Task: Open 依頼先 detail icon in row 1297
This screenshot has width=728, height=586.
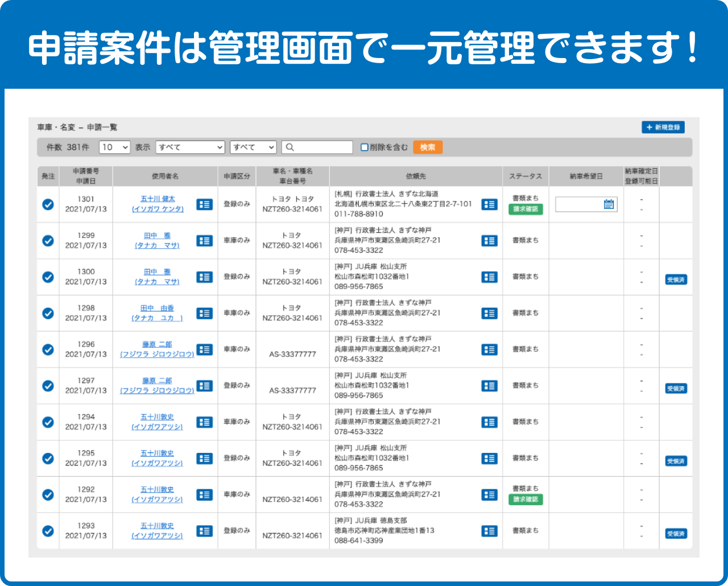Action: (x=490, y=386)
